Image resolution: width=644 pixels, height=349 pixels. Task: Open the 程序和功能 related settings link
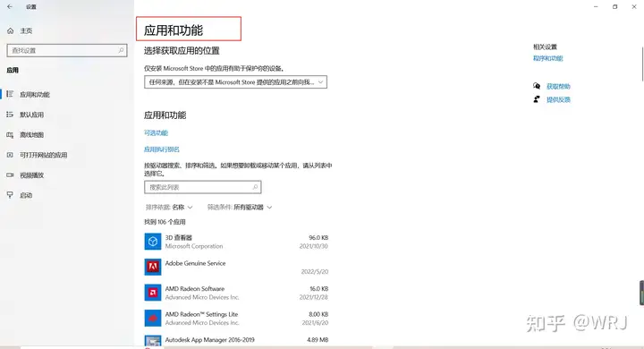coord(548,58)
